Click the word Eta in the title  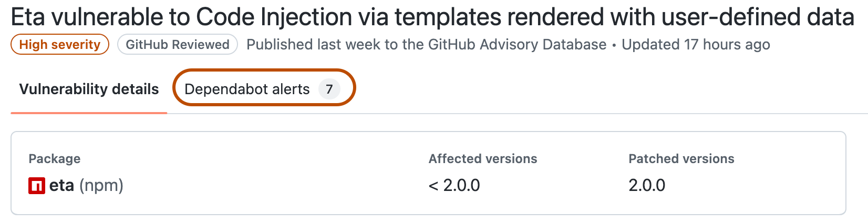coord(28,17)
